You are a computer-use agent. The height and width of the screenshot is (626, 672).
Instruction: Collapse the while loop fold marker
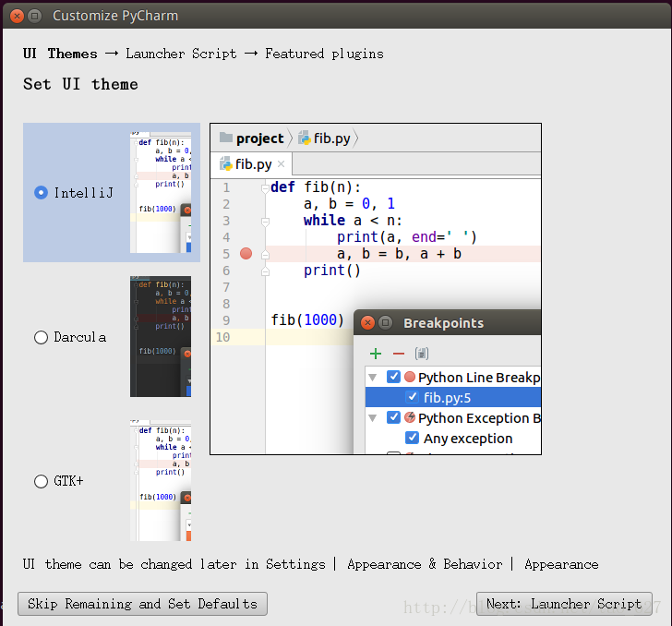265,222
